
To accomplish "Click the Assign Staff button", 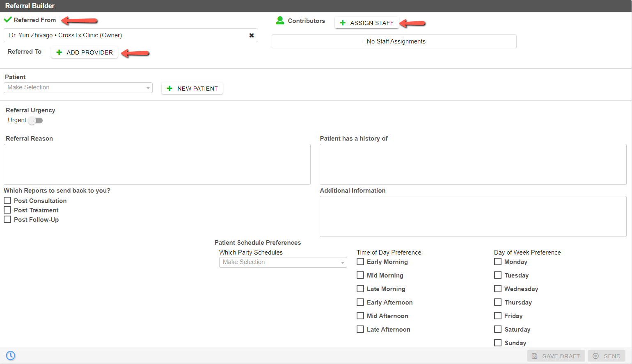I will [367, 23].
